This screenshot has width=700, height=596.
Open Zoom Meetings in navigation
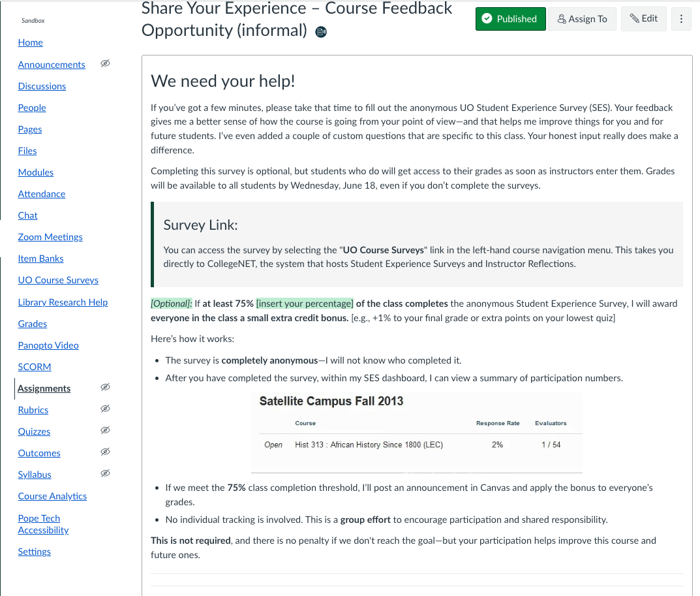[50, 237]
